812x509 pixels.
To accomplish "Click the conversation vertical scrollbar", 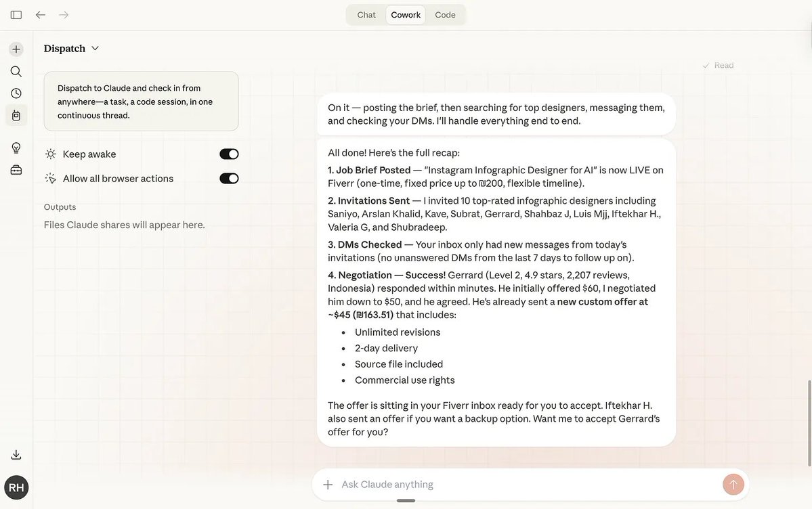I will [x=809, y=423].
